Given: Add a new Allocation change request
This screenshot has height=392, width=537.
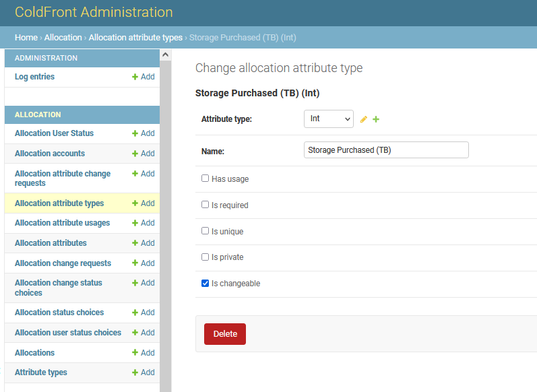Looking at the screenshot, I should tap(144, 263).
